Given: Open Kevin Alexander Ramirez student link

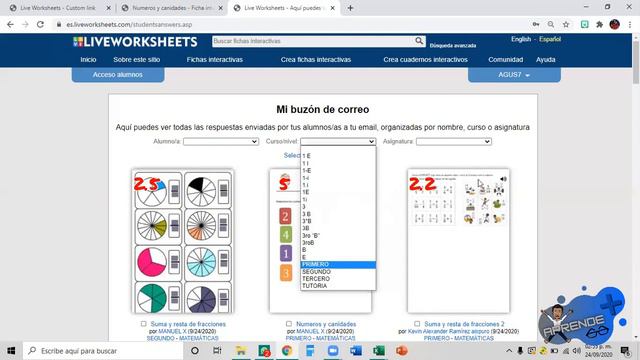Looking at the screenshot, I should (449, 331).
